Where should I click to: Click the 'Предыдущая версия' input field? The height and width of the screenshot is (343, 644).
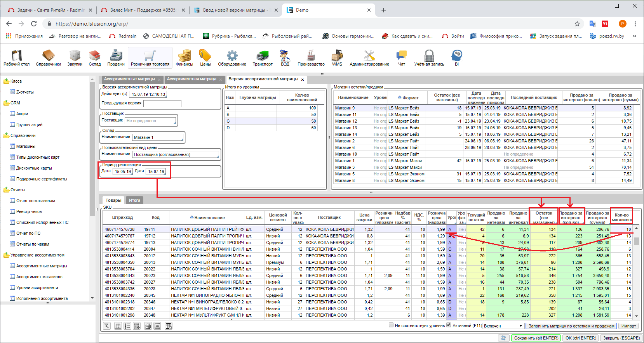tap(162, 104)
